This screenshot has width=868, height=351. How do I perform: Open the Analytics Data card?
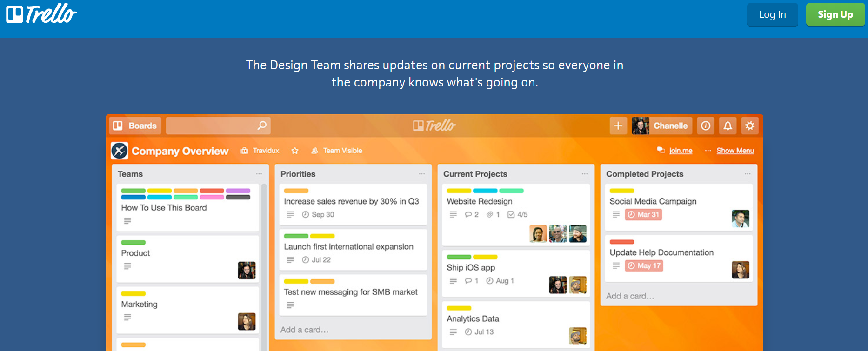pos(516,325)
